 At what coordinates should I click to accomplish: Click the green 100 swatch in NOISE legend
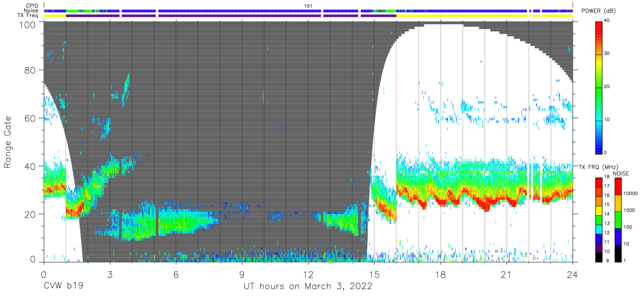(617, 220)
